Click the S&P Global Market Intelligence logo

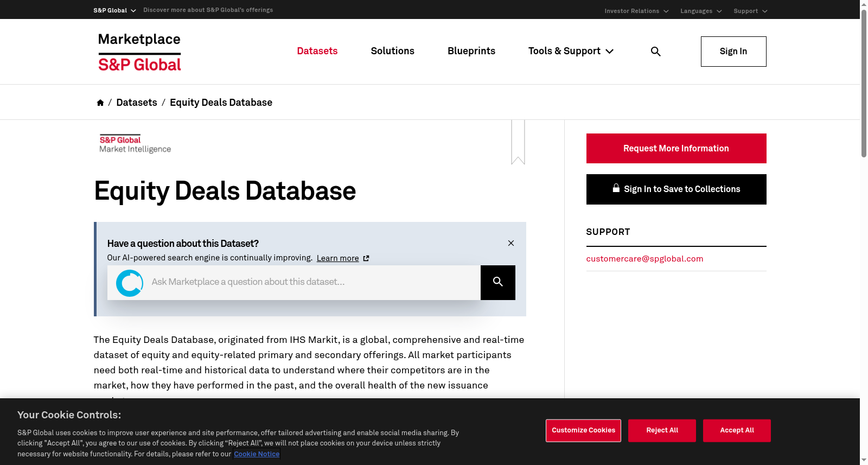pyautogui.click(x=135, y=144)
